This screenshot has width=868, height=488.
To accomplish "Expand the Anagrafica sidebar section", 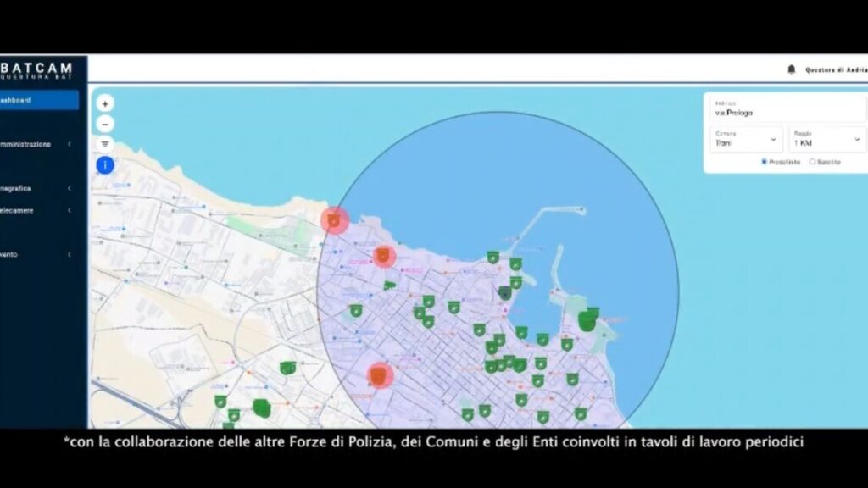I will click(x=37, y=189).
